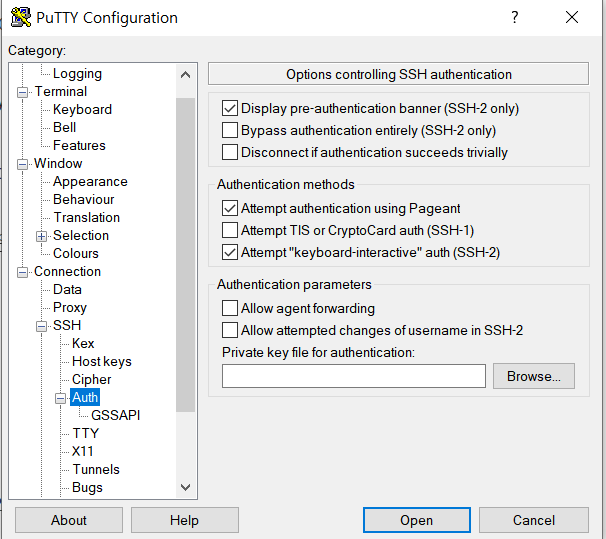Click the Cancel button
This screenshot has width=606, height=539.
click(x=534, y=520)
